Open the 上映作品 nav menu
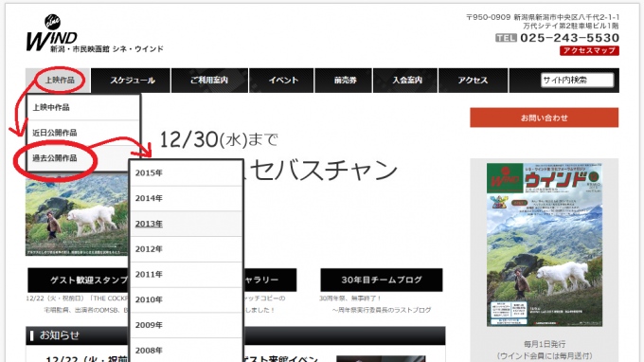This screenshot has width=644, height=362. [x=58, y=81]
